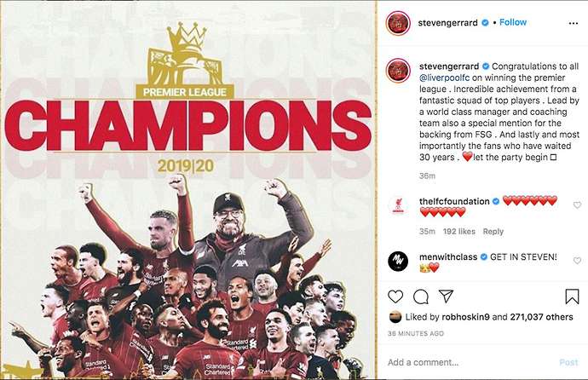Open menwithclass profile avatar
588x380 pixels.
398,261
